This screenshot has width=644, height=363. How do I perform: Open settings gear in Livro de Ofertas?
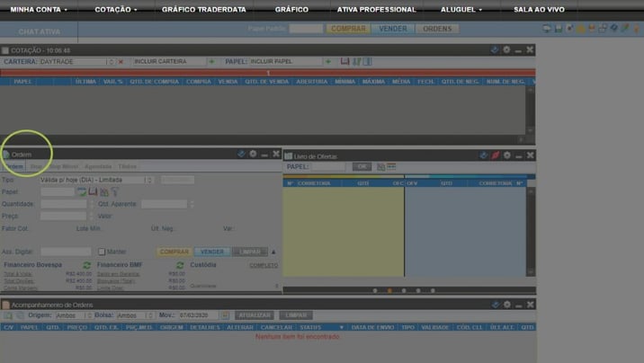coord(506,155)
